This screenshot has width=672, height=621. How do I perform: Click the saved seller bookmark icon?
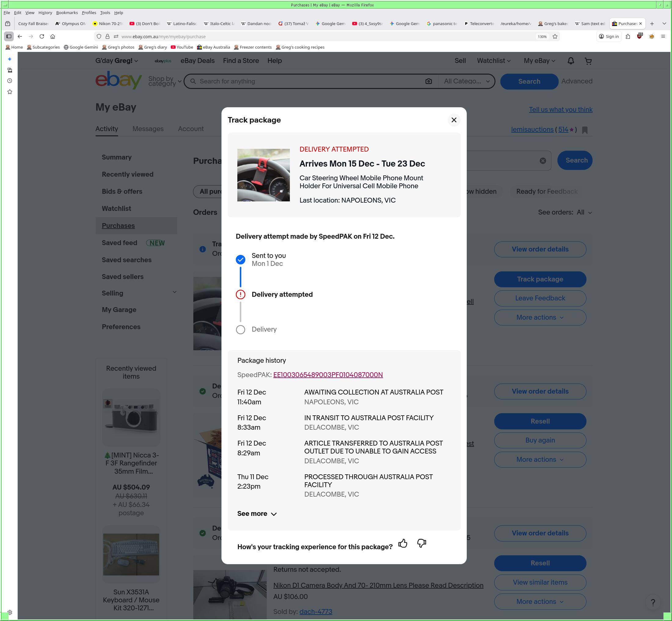tap(585, 130)
